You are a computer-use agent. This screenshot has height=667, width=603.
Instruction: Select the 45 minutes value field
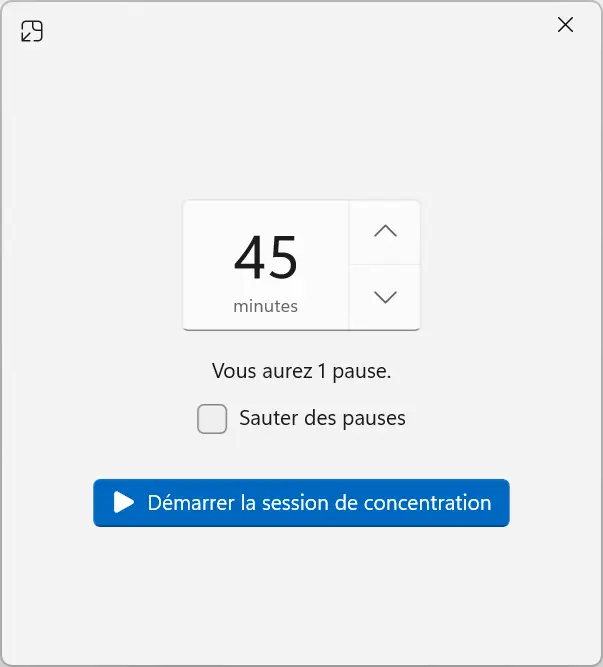click(266, 265)
